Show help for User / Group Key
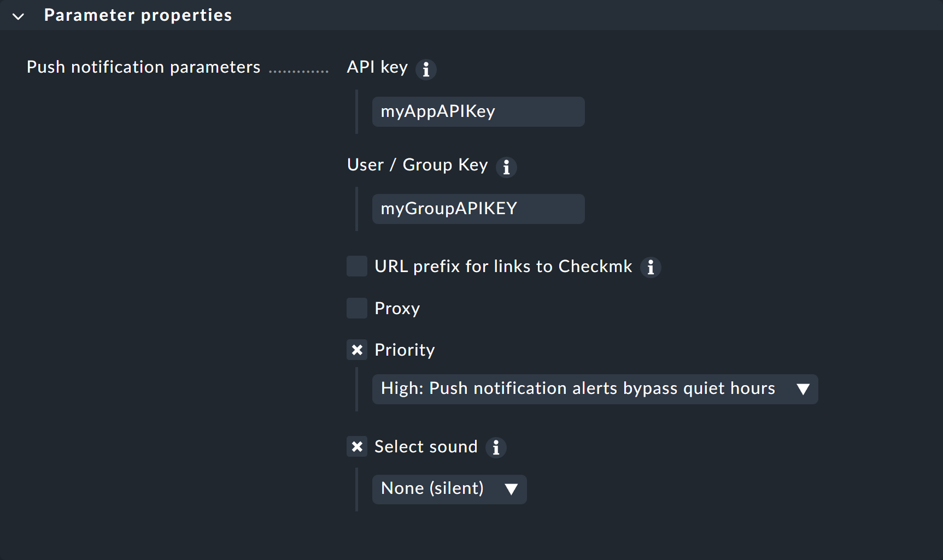This screenshot has height=560, width=943. point(506,167)
